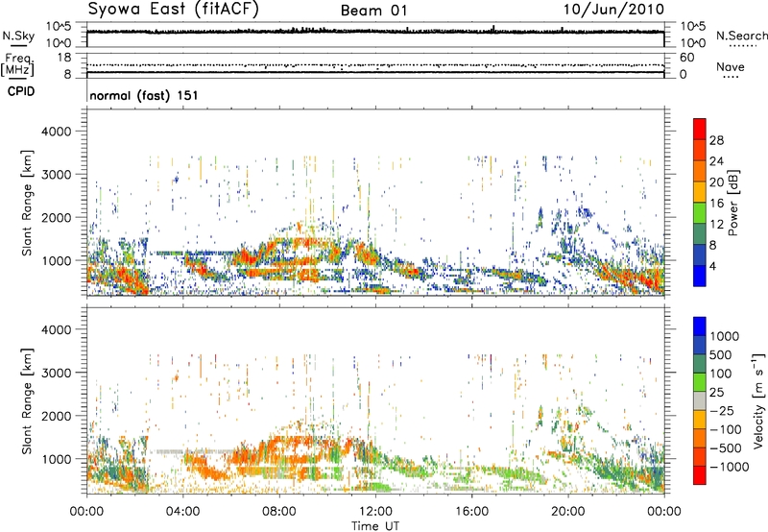
Task: Click the '-25' label on Velocity colorbar
Action: (x=722, y=410)
